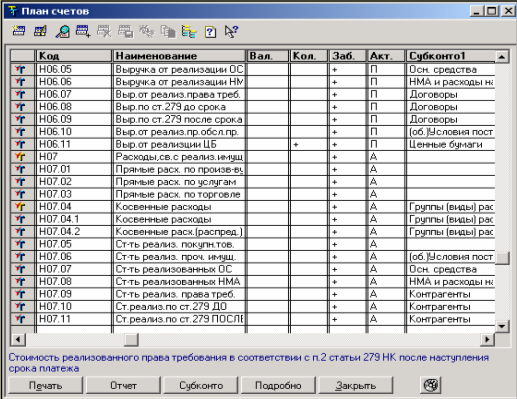Click the account icon in row Н07.04.2
Viewport: 517px width, 399px height.
click(x=20, y=231)
